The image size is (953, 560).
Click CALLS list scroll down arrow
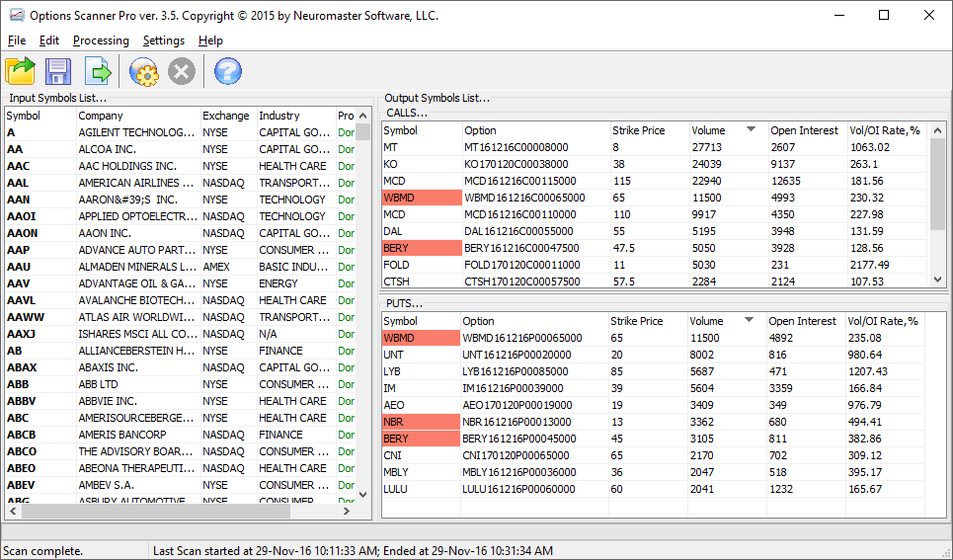pyautogui.click(x=938, y=280)
